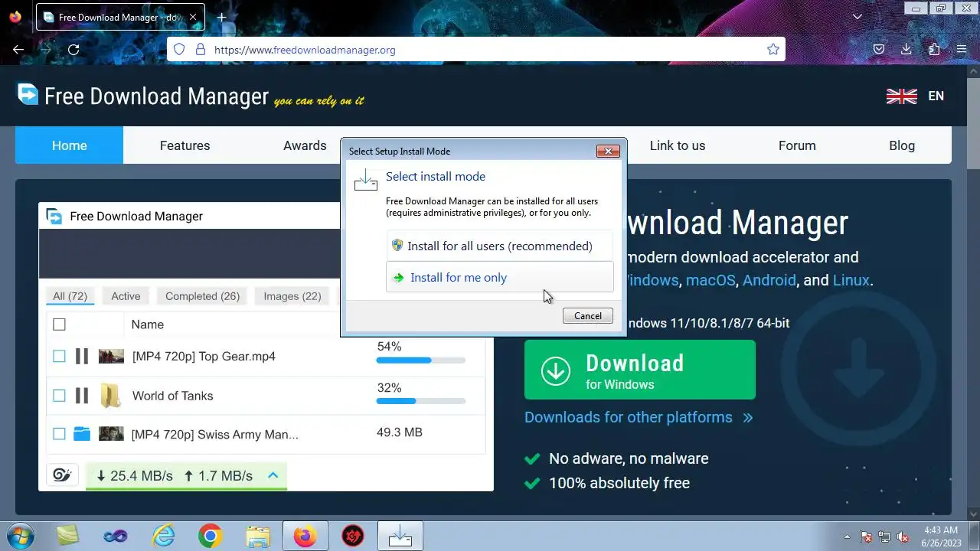980x551 pixels.
Task: Switch to Firefox taskbar button
Action: click(305, 536)
